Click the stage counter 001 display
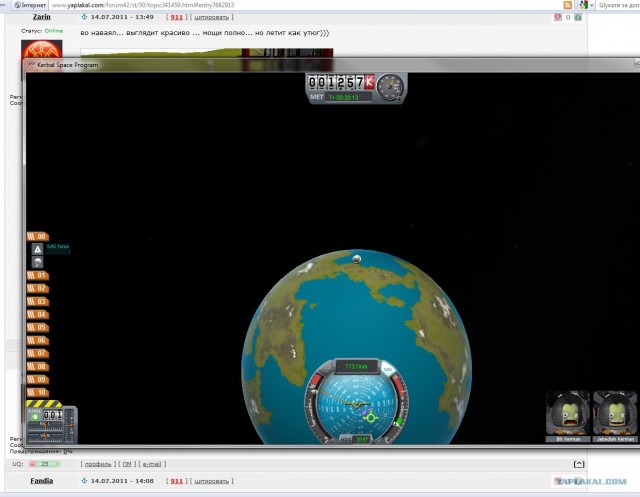Image resolution: width=640 pixels, height=497 pixels. click(x=53, y=415)
